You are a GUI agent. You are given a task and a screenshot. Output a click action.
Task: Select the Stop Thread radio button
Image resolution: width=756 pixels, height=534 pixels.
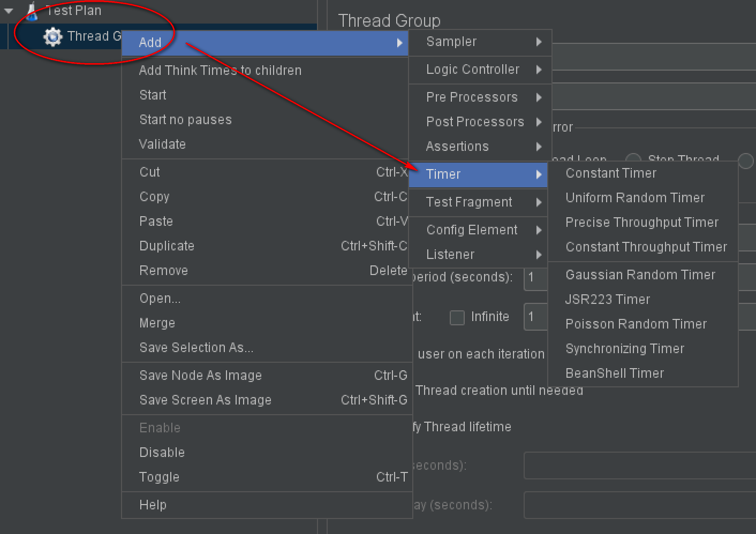(633, 159)
